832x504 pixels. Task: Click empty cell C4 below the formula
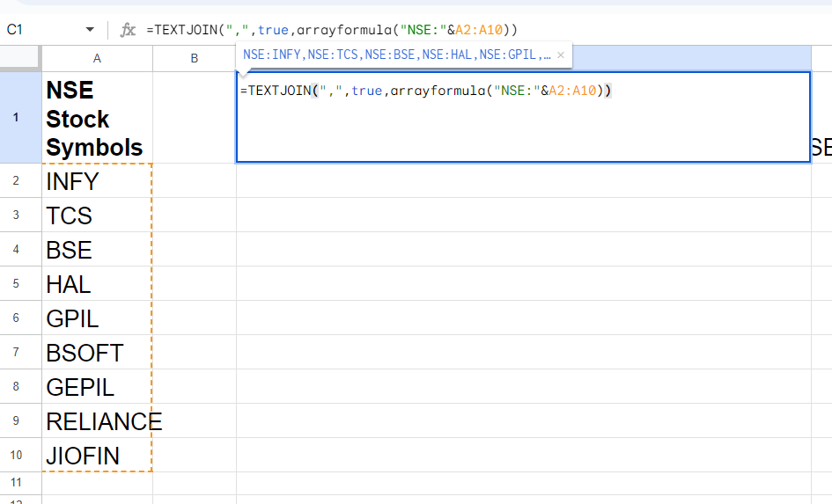[524, 249]
